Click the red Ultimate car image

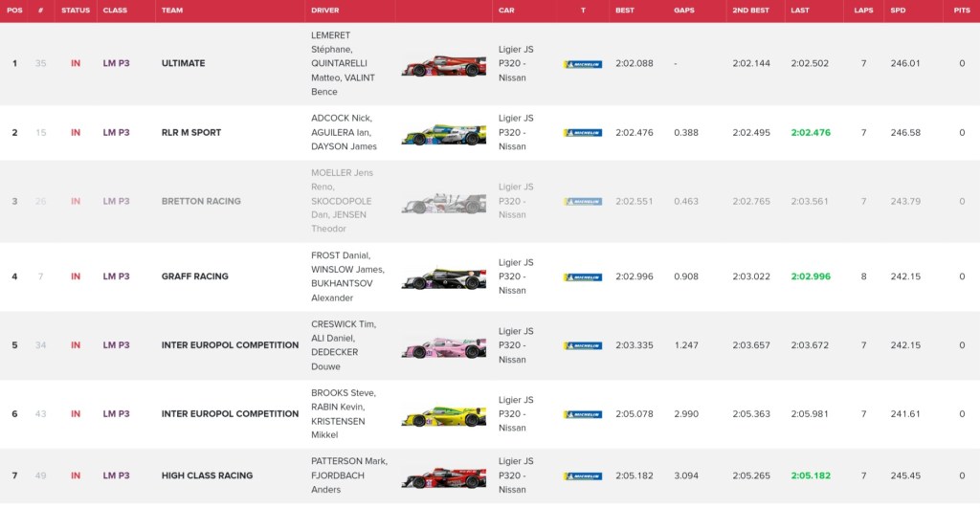[x=444, y=66]
